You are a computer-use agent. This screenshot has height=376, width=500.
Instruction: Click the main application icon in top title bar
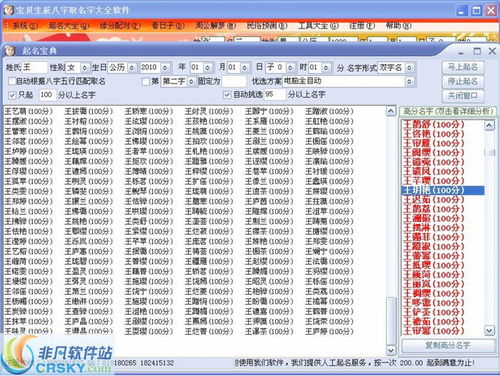point(8,10)
